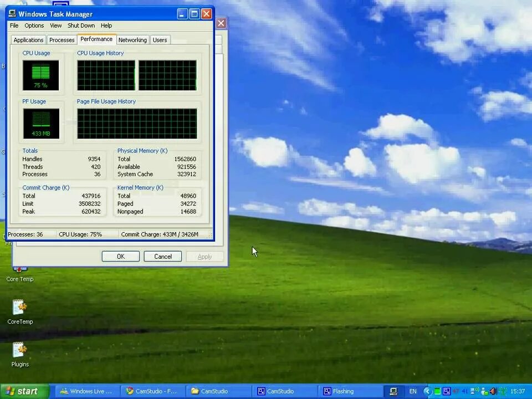Click the Windows logo on Start button
The height and width of the screenshot is (399, 532).
[10, 391]
